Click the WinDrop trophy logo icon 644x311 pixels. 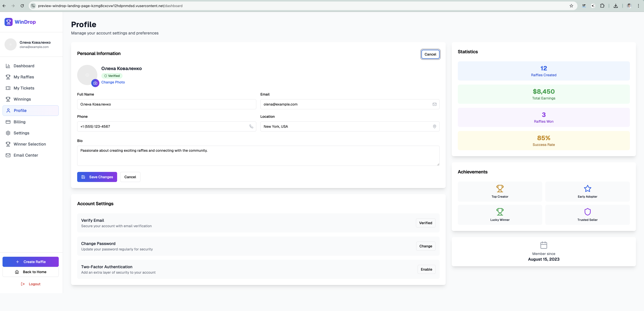tap(8, 22)
